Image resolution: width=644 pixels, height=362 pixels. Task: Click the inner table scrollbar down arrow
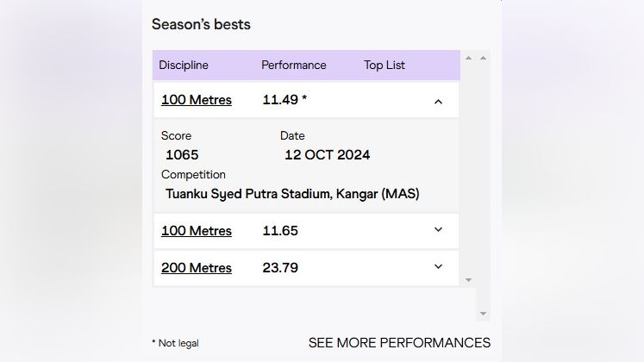click(469, 279)
